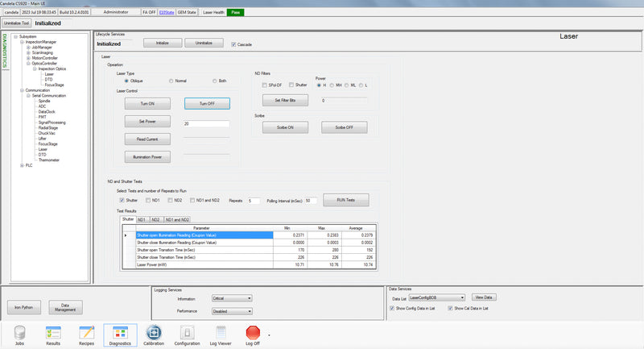Open the Jobs icon in bottom toolbar
Screen dimensions: 644x349
tap(19, 332)
